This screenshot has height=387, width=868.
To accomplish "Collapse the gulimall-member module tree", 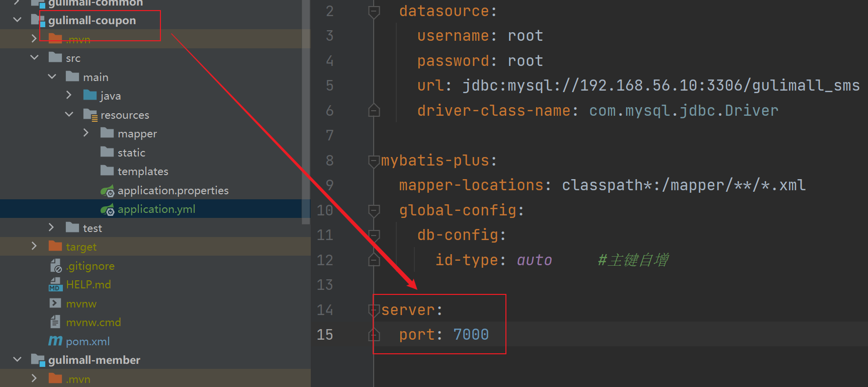I will pyautogui.click(x=18, y=360).
